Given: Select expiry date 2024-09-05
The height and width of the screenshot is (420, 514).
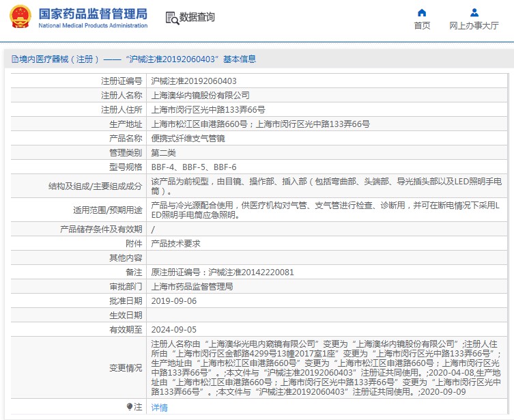Looking at the screenshot, I should pyautogui.click(x=174, y=330).
